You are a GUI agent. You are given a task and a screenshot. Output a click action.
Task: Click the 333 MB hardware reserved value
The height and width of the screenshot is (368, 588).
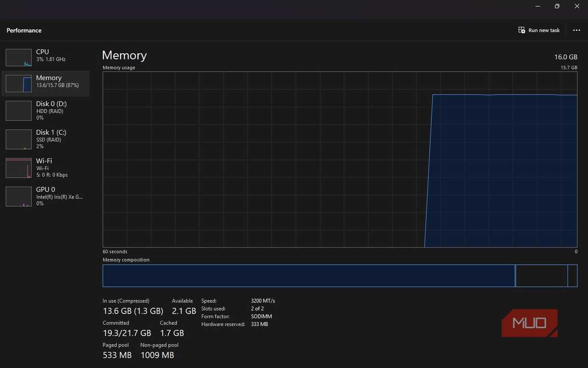(x=259, y=324)
